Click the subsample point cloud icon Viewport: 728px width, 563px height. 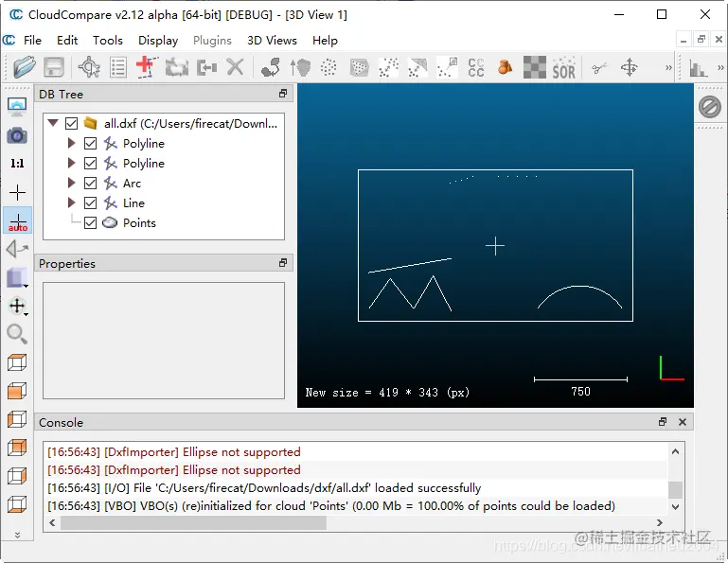point(328,67)
